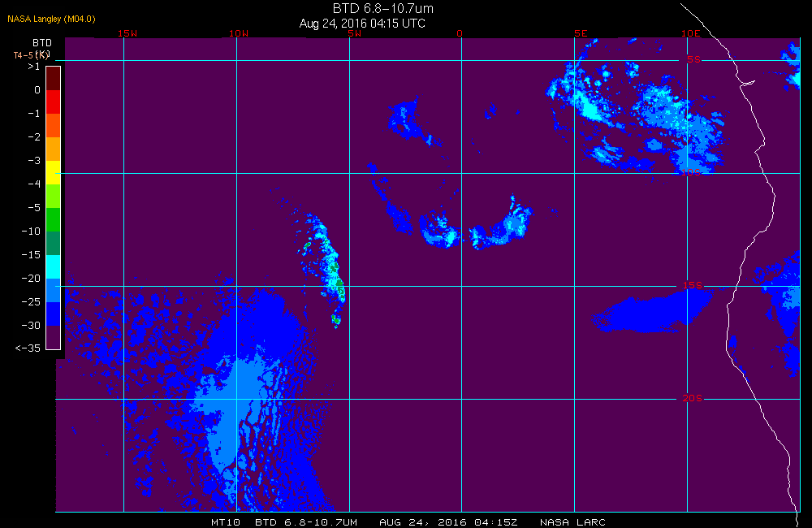The width and height of the screenshot is (812, 528).
Task: Click the '>1' legend value
Action: tap(33, 67)
